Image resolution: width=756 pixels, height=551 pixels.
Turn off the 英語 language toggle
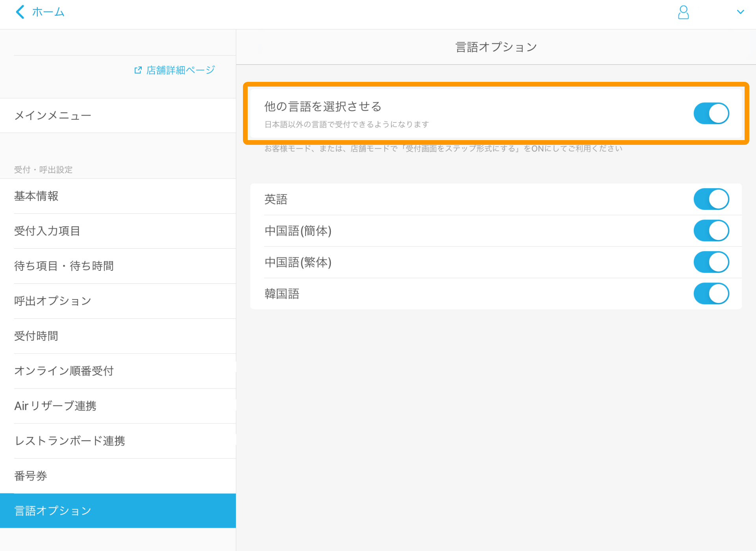pos(711,199)
